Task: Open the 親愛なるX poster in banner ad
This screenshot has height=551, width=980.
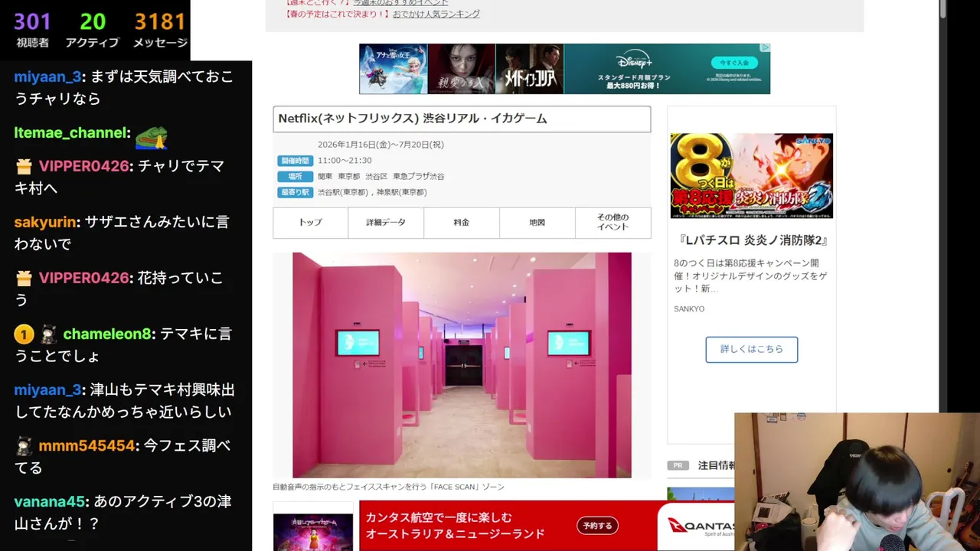Action: [x=461, y=69]
